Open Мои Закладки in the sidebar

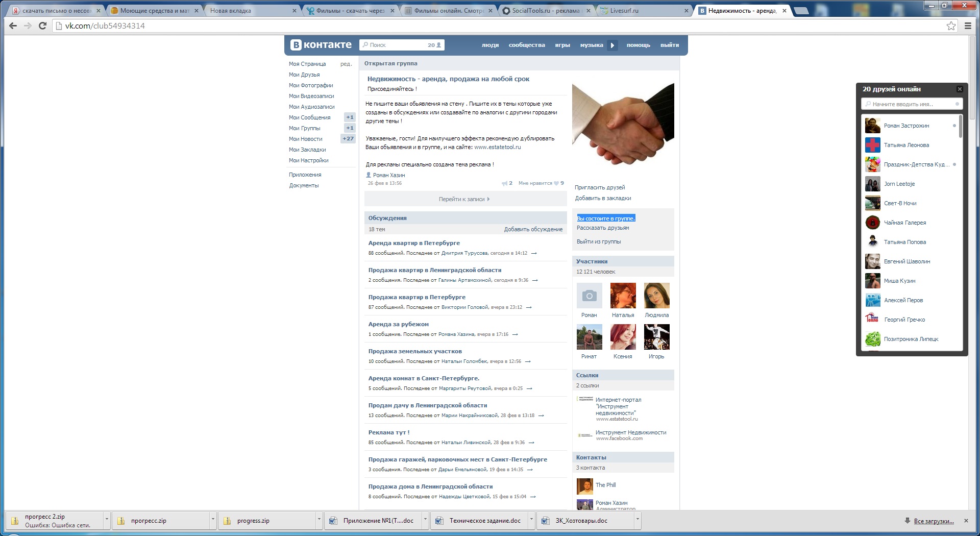click(307, 150)
